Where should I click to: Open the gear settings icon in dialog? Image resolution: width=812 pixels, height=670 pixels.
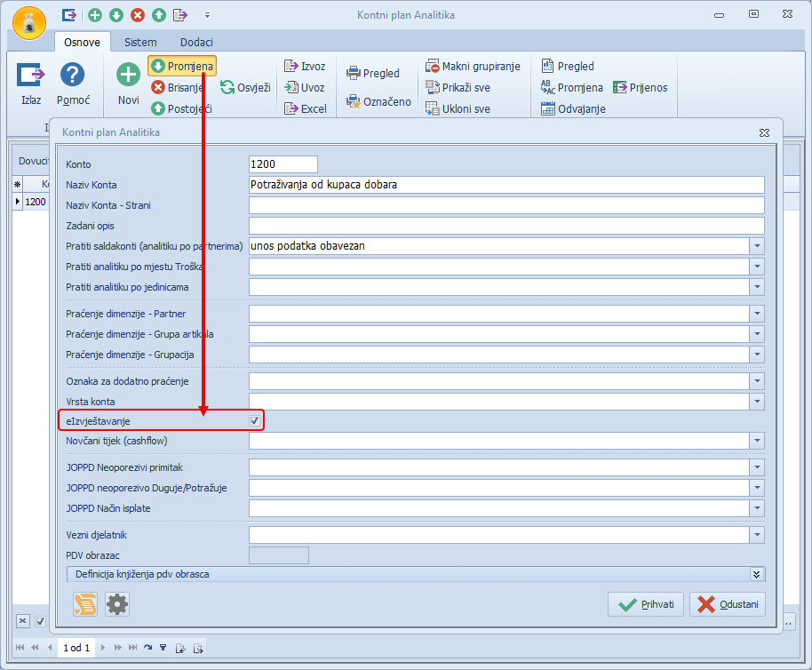pyautogui.click(x=117, y=605)
